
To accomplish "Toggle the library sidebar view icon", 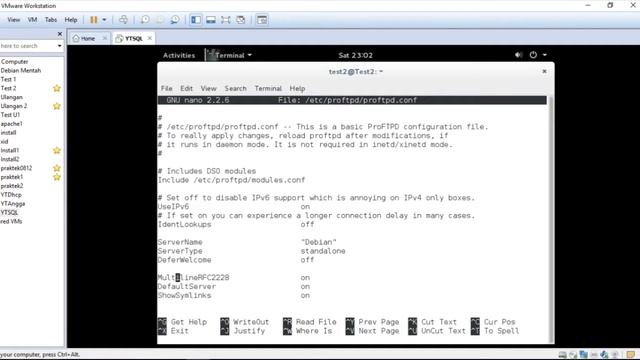I will pyautogui.click(x=196, y=20).
